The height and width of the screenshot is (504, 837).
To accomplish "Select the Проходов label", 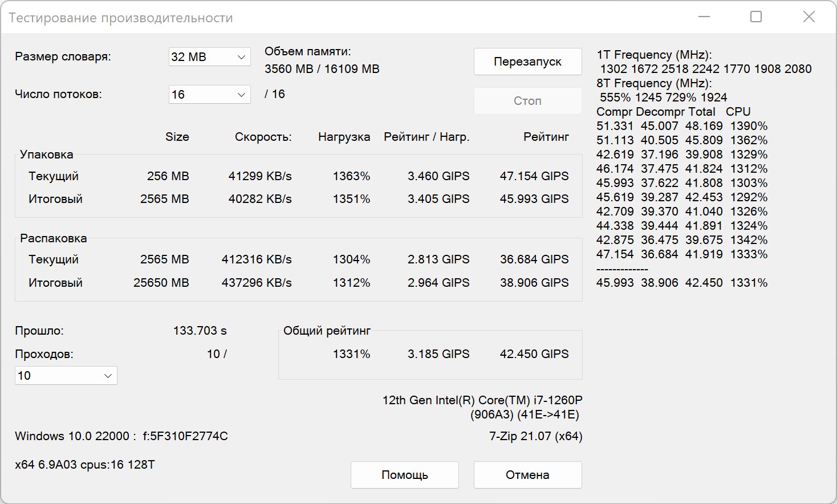I will pyautogui.click(x=44, y=354).
